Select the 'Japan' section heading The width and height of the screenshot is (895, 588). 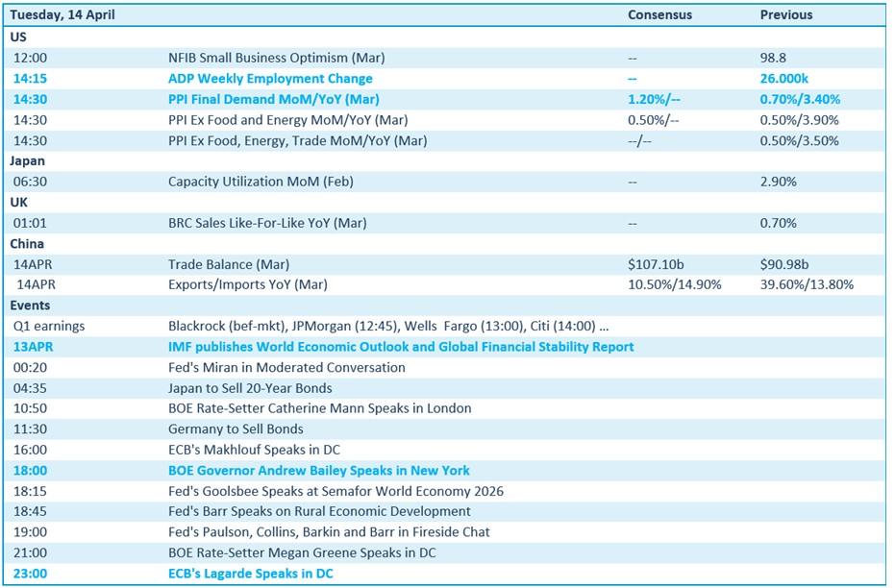coord(28,161)
